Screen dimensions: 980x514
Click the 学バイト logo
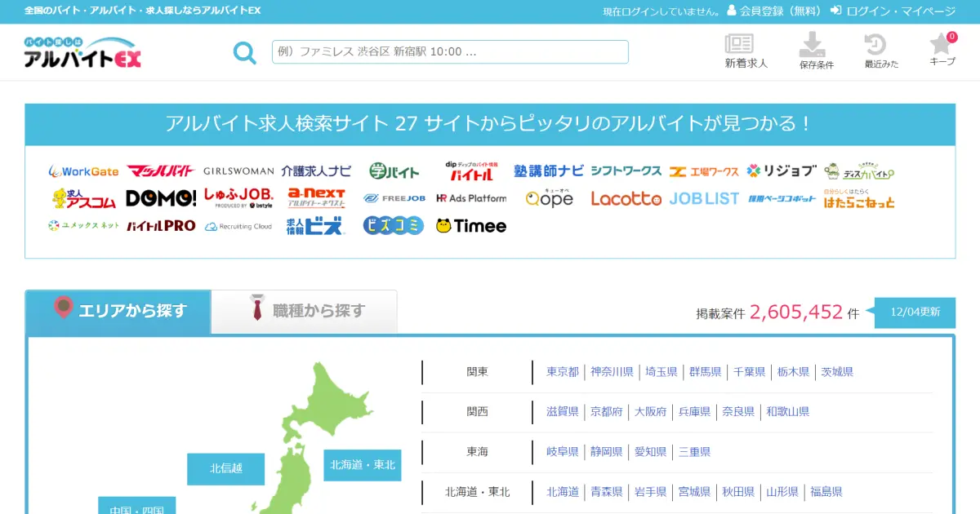click(394, 171)
